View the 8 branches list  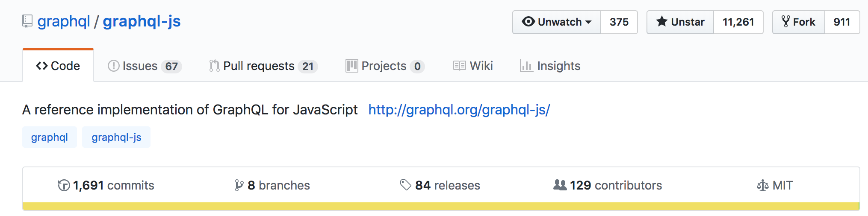272,185
